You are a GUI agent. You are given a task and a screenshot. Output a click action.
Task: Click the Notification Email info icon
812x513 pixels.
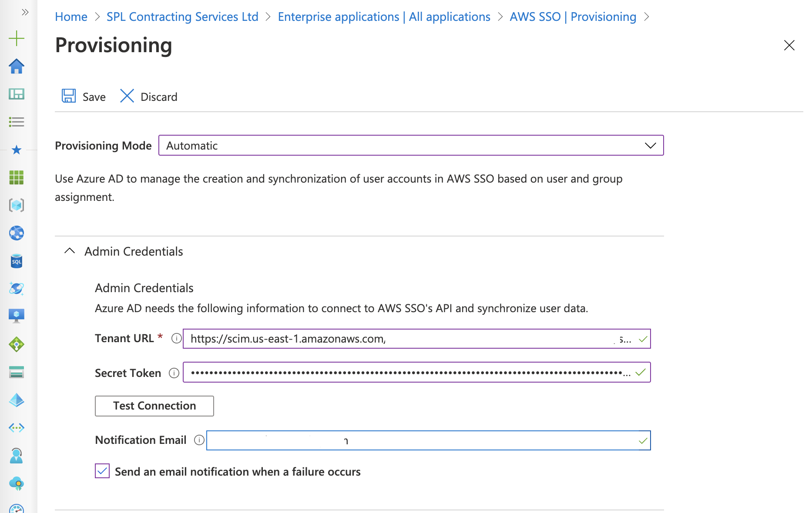pos(199,440)
